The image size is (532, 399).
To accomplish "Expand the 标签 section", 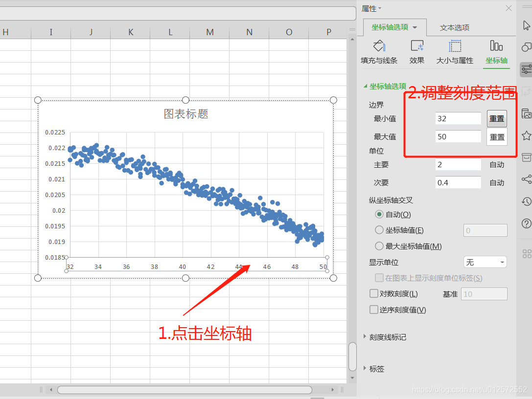I will (365, 368).
